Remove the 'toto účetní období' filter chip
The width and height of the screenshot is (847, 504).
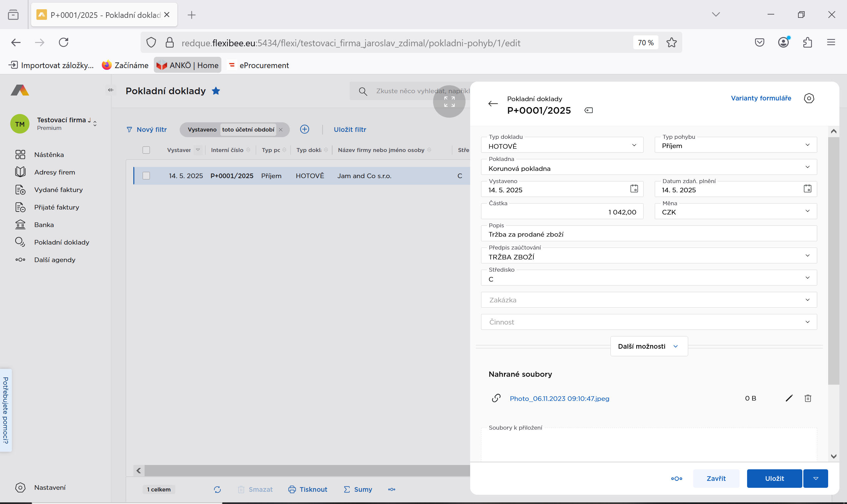point(281,130)
